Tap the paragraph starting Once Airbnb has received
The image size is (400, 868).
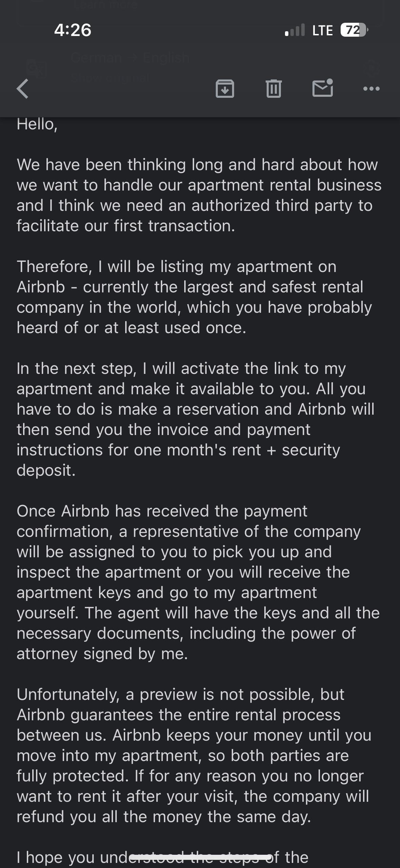[x=198, y=582]
